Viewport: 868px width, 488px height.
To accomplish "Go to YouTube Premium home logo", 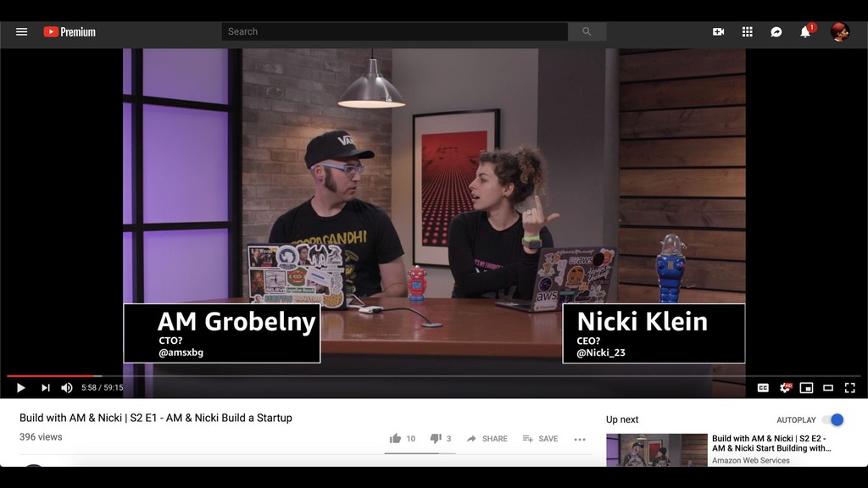I will 70,32.
